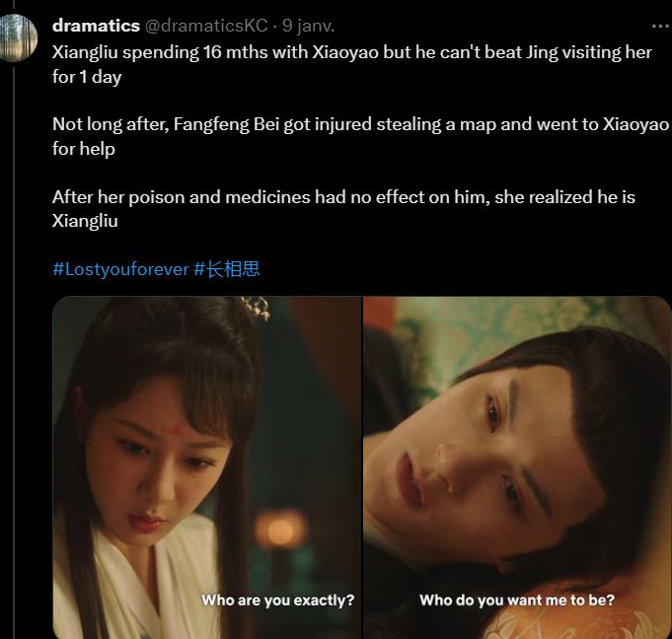Click the dramatics profile avatar
The width and height of the screenshot is (672, 639).
click(x=18, y=37)
